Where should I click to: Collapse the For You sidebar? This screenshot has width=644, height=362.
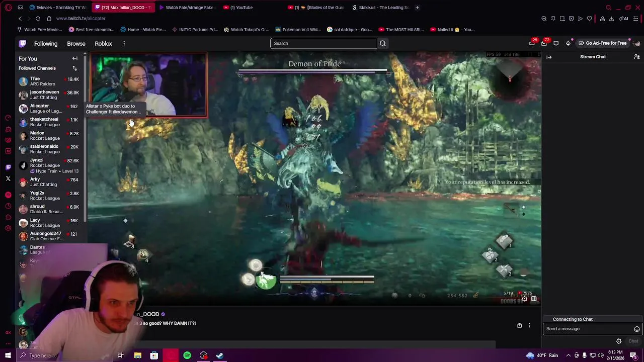(75, 58)
